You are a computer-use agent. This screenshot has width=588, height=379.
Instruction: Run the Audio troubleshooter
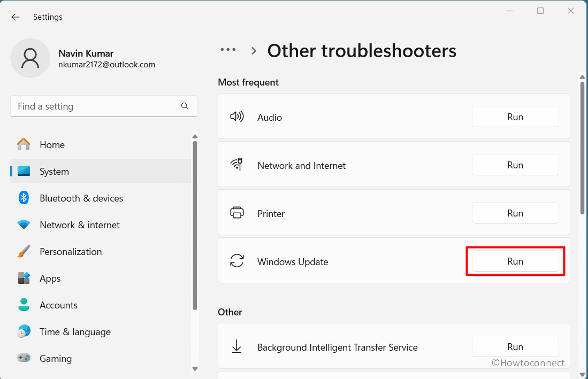pyautogui.click(x=515, y=117)
